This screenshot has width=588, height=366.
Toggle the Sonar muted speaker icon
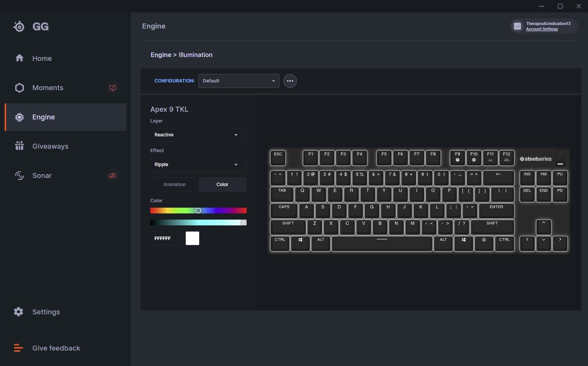tap(113, 176)
